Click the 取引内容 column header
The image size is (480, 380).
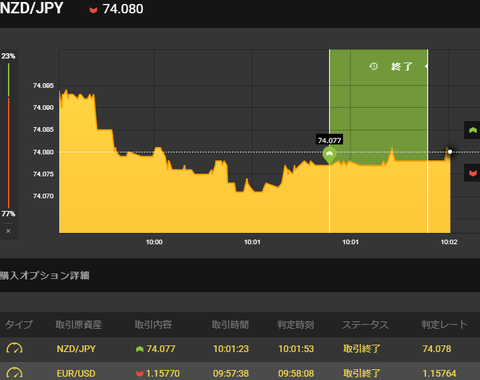coord(153,324)
